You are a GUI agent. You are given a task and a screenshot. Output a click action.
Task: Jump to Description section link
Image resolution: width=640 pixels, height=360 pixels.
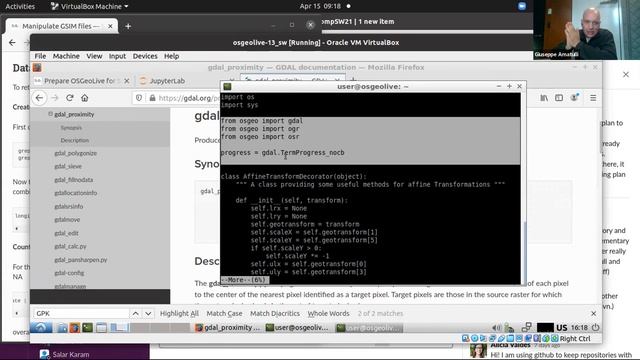coord(75,140)
